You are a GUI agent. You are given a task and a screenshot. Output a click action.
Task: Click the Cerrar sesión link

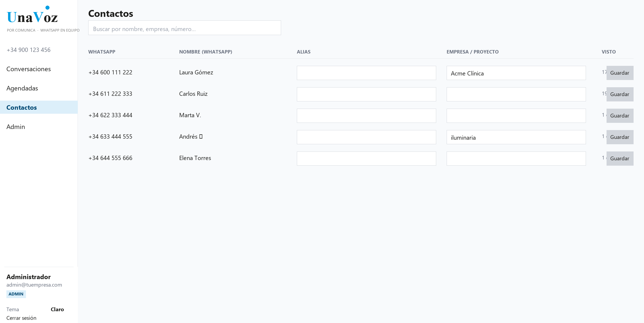(x=21, y=318)
